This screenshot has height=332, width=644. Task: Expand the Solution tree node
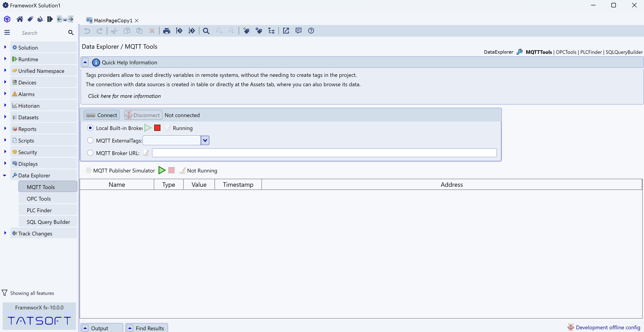pos(5,47)
